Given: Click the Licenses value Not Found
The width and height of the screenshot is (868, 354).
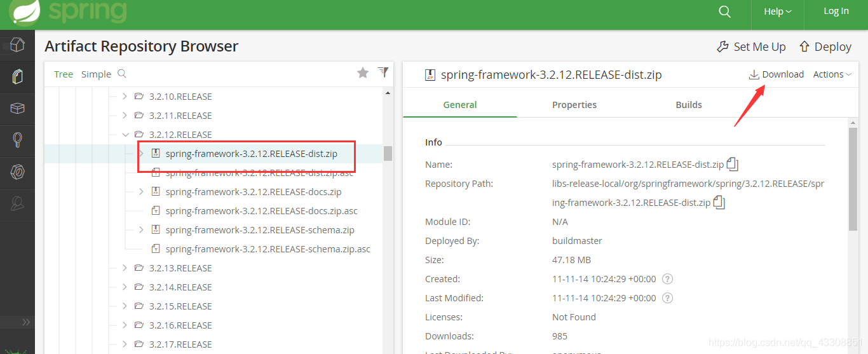Looking at the screenshot, I should [574, 317].
